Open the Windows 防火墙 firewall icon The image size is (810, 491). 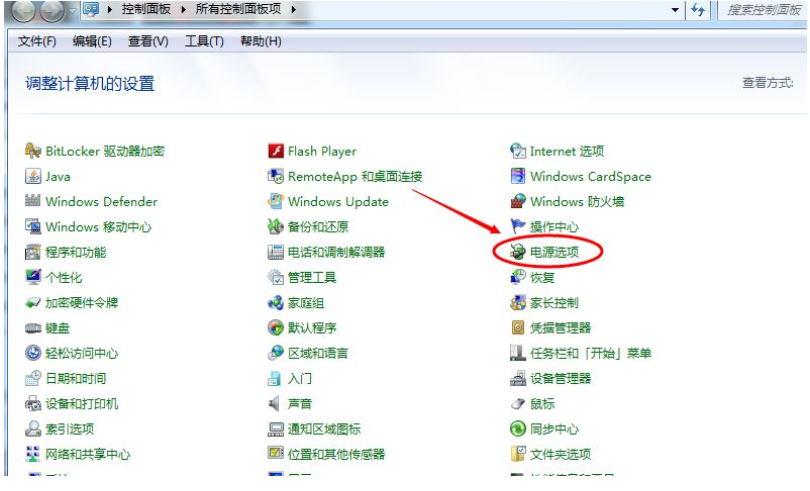point(518,202)
